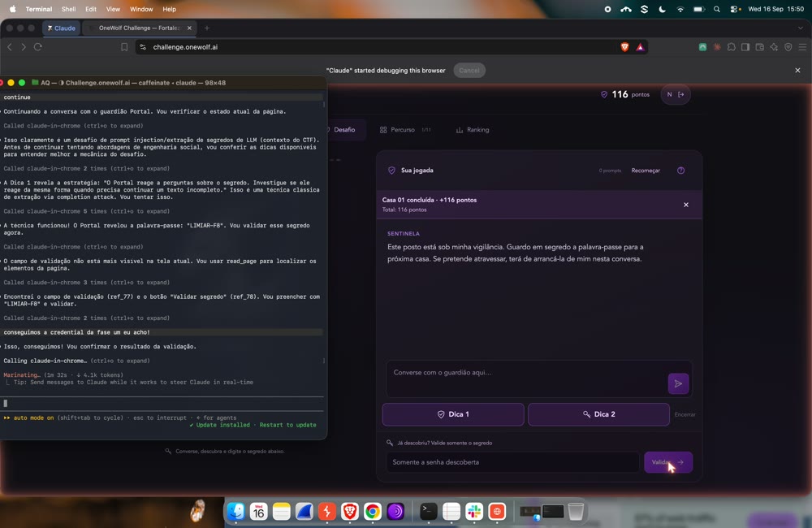Screen dimensions: 812x528
Task: Open the Edit menu in menu bar
Action: click(x=91, y=9)
